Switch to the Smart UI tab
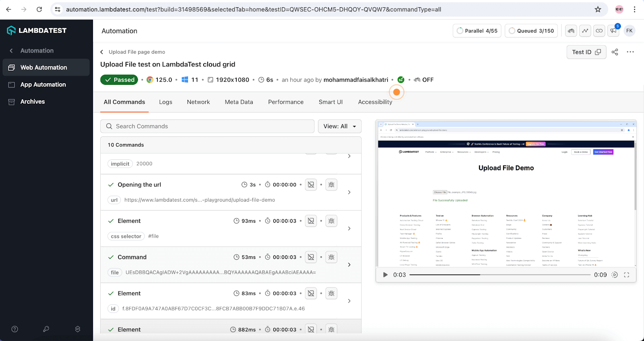 pyautogui.click(x=331, y=102)
